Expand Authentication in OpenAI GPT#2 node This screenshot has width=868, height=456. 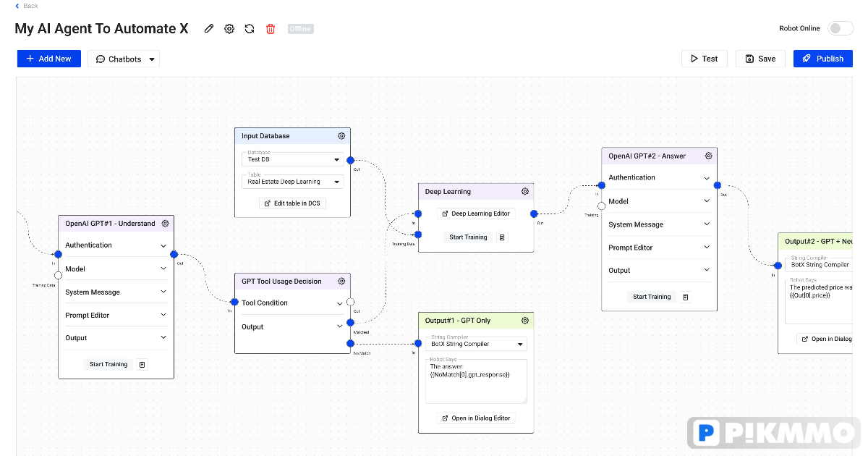tap(659, 177)
